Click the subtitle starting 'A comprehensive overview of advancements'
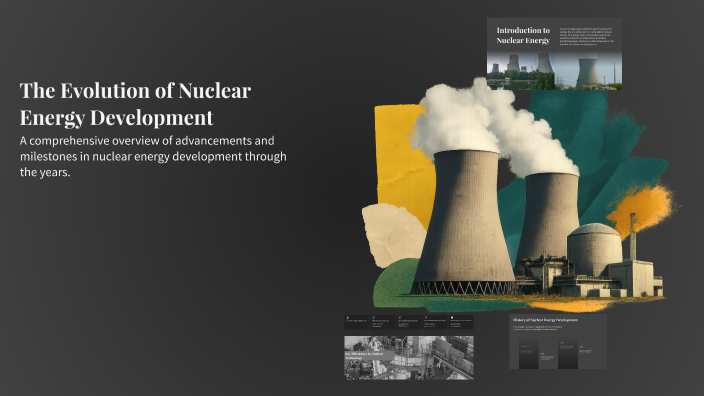 pyautogui.click(x=153, y=156)
